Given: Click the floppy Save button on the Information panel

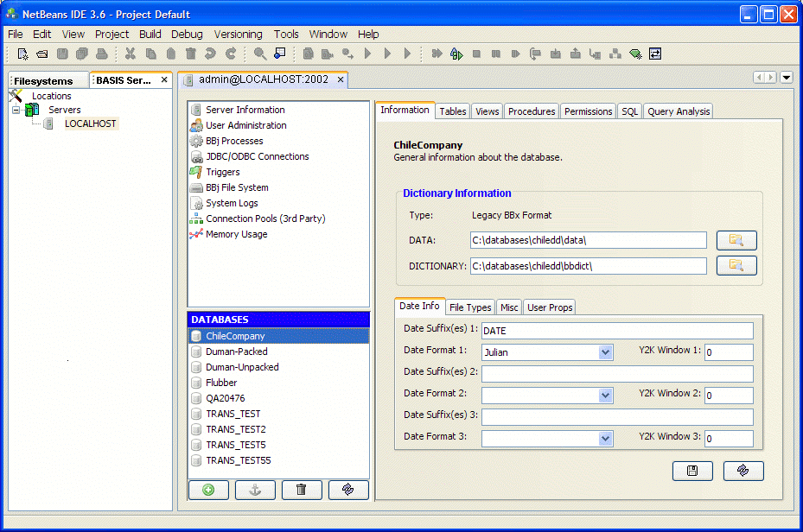Looking at the screenshot, I should (692, 472).
